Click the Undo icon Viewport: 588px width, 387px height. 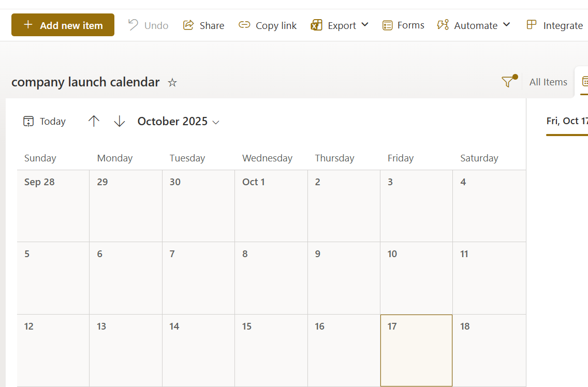tap(133, 24)
